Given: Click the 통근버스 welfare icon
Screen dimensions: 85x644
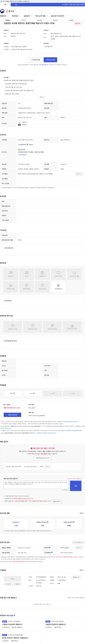Looking at the screenshot, I should tap(11, 274).
